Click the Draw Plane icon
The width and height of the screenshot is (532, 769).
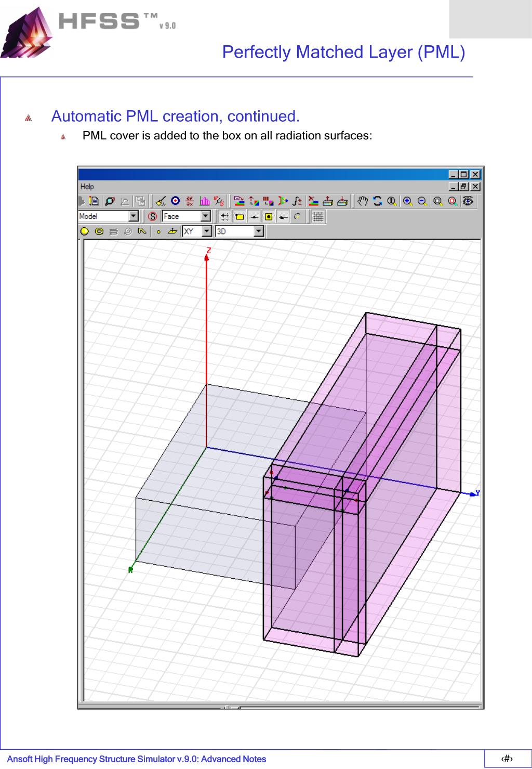click(x=172, y=231)
